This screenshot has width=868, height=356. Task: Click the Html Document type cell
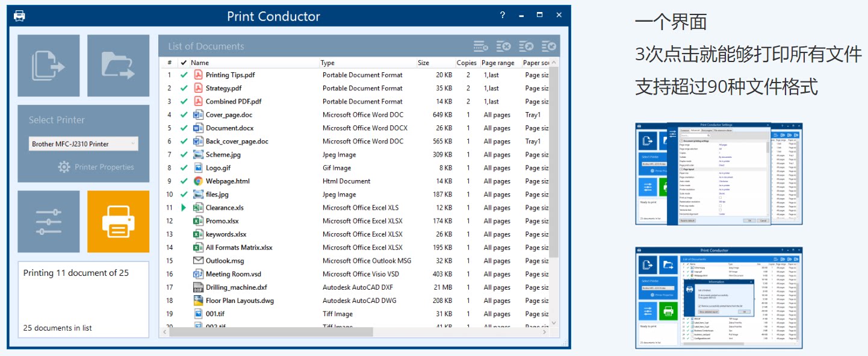click(346, 181)
